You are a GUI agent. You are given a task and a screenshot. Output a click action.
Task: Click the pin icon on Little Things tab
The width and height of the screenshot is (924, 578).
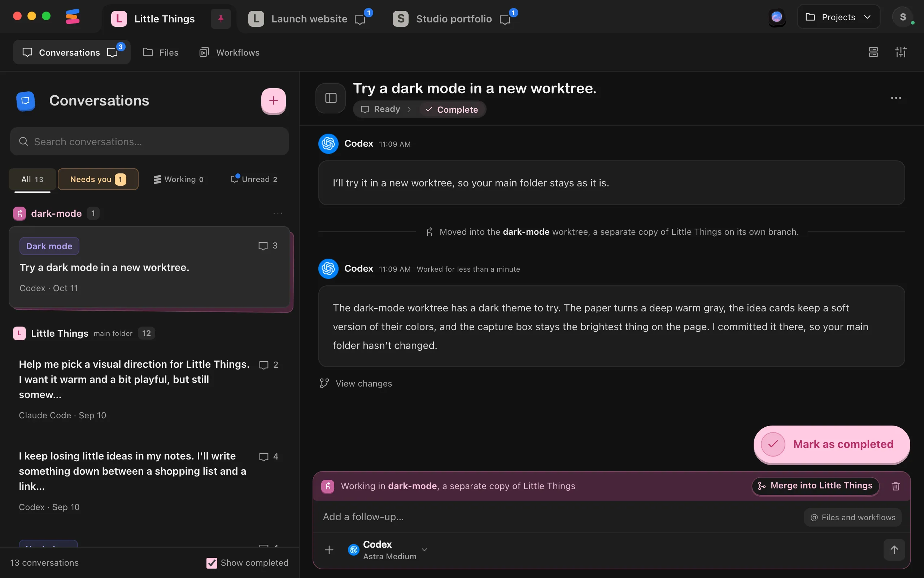tap(221, 18)
